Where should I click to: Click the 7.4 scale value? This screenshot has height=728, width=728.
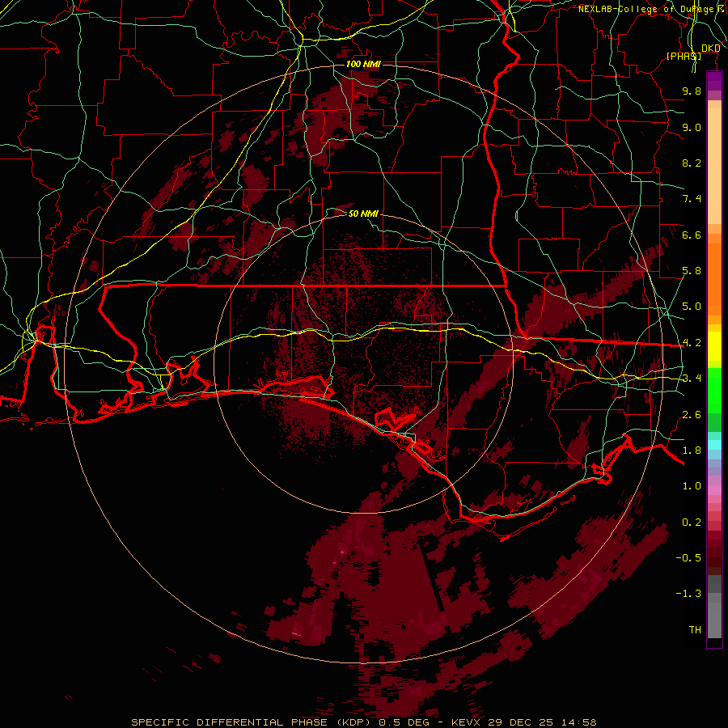tap(692, 199)
